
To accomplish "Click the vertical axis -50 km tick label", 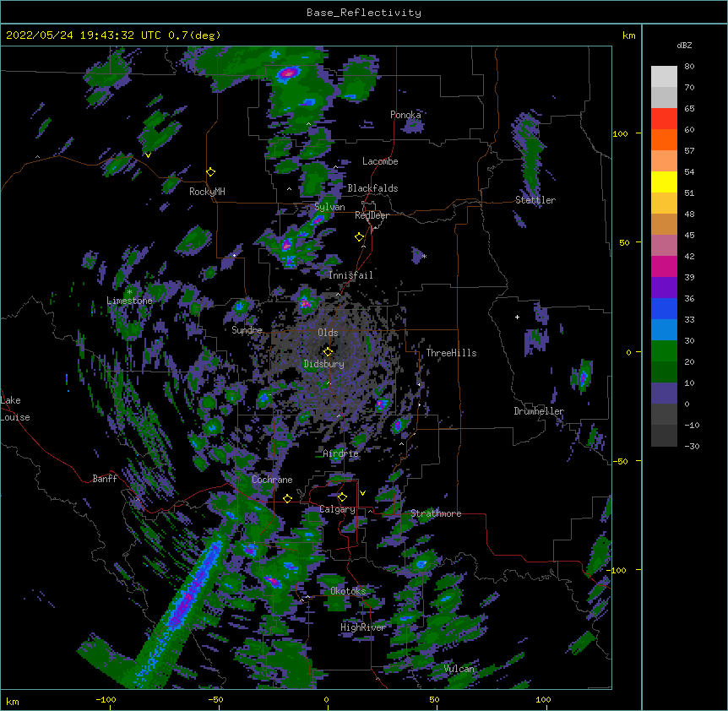I will click(x=620, y=461).
